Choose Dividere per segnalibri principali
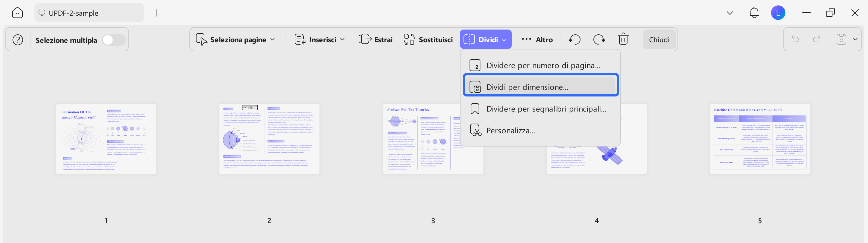 pyautogui.click(x=541, y=109)
